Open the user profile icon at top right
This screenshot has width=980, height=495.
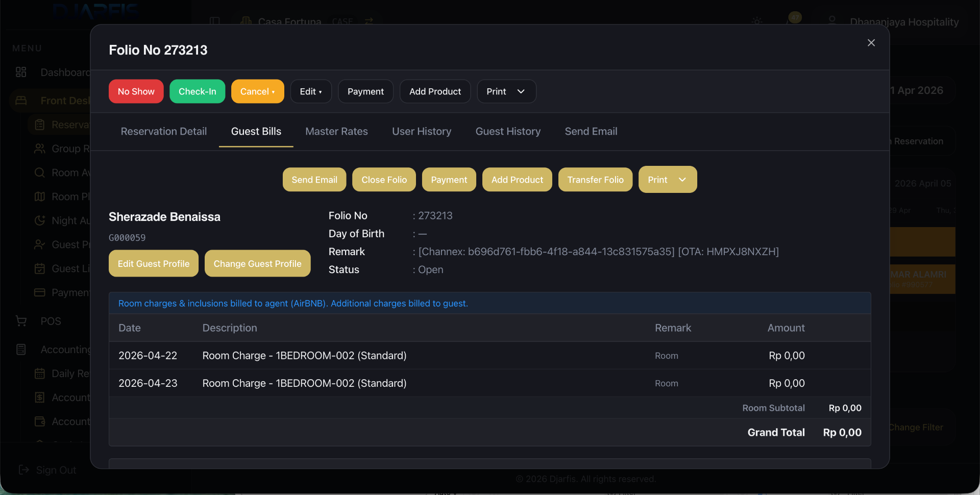(x=831, y=19)
